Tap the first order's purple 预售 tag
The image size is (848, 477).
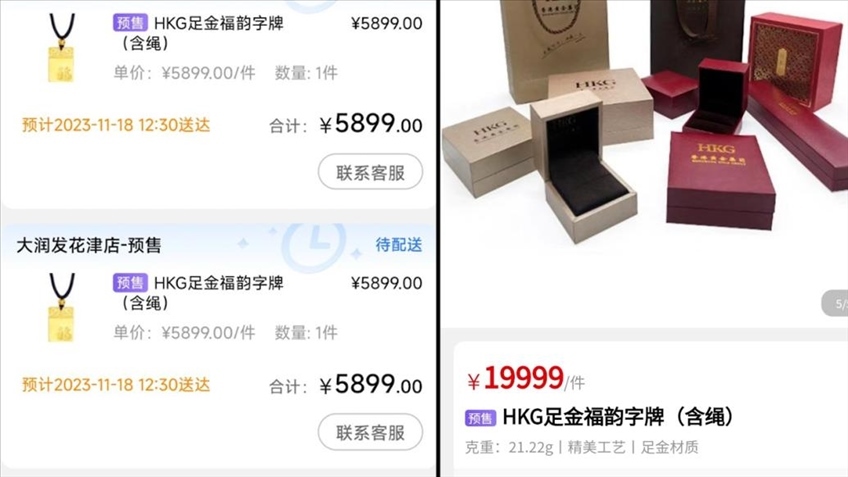[130, 23]
